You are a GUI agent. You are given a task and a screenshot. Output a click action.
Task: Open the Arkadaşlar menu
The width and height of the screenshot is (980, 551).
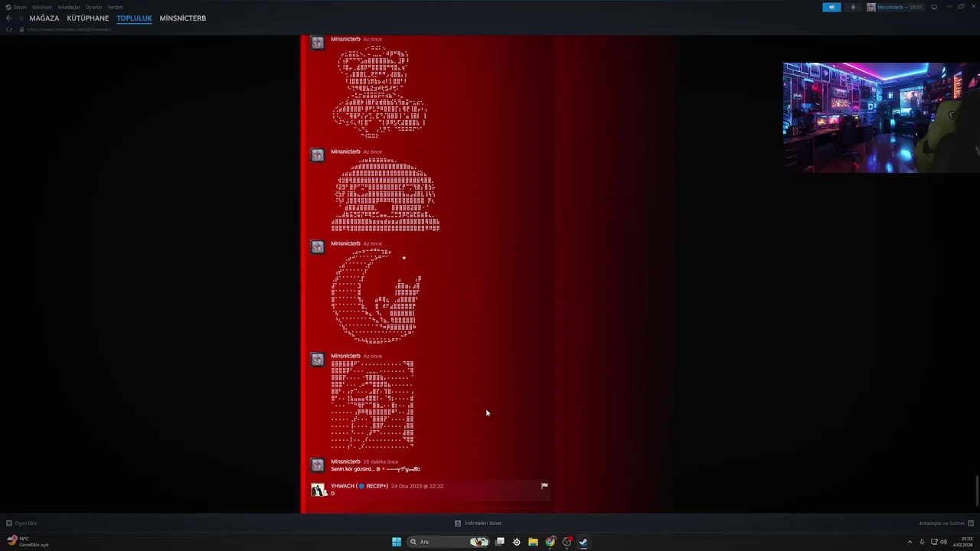coord(69,7)
